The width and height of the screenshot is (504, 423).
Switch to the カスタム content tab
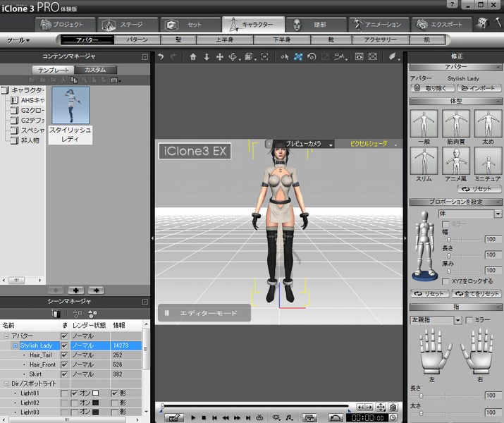tap(95, 70)
